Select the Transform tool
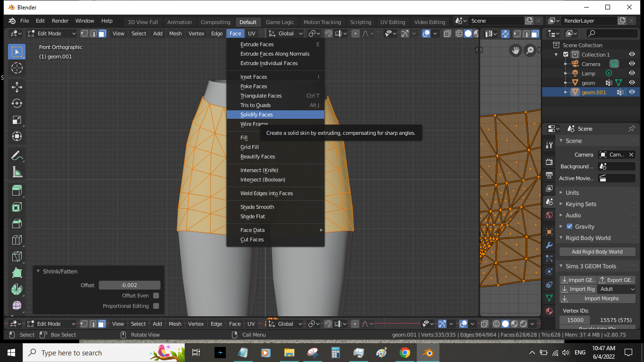The width and height of the screenshot is (644, 362). pos(17,137)
